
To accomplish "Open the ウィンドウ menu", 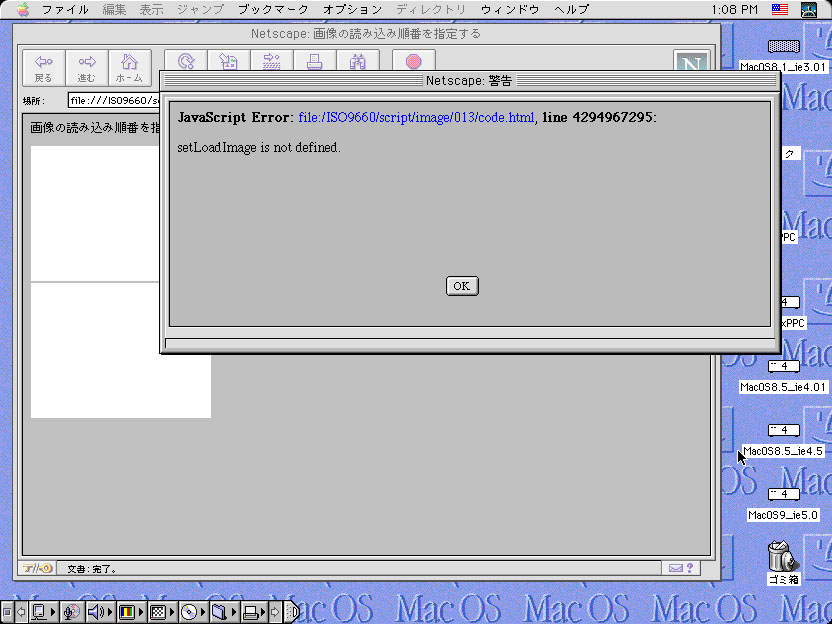I will coord(510,10).
